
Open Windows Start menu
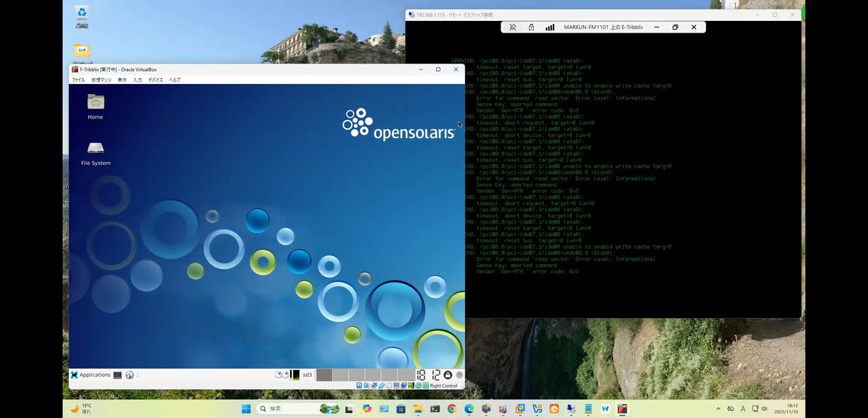(245, 409)
